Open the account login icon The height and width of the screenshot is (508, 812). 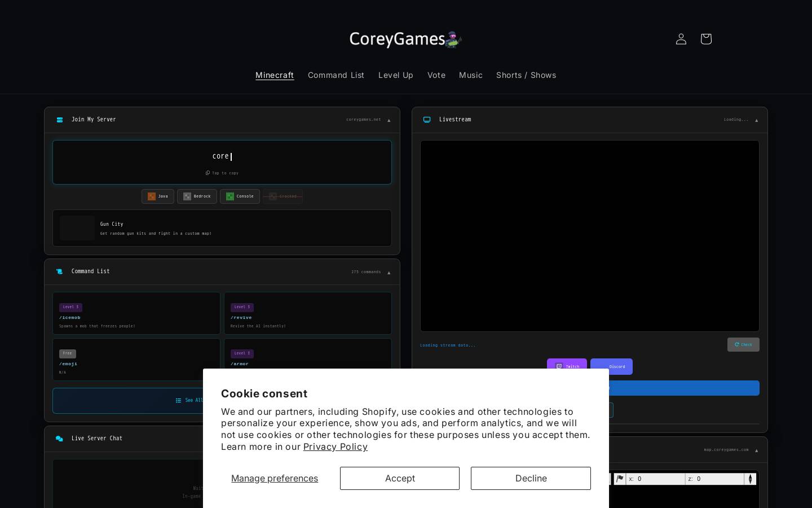pos(681,39)
